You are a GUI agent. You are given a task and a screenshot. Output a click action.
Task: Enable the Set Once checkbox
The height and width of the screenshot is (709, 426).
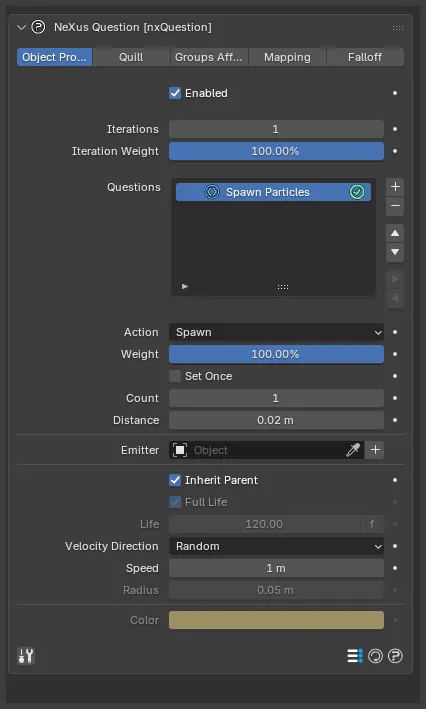coord(175,376)
